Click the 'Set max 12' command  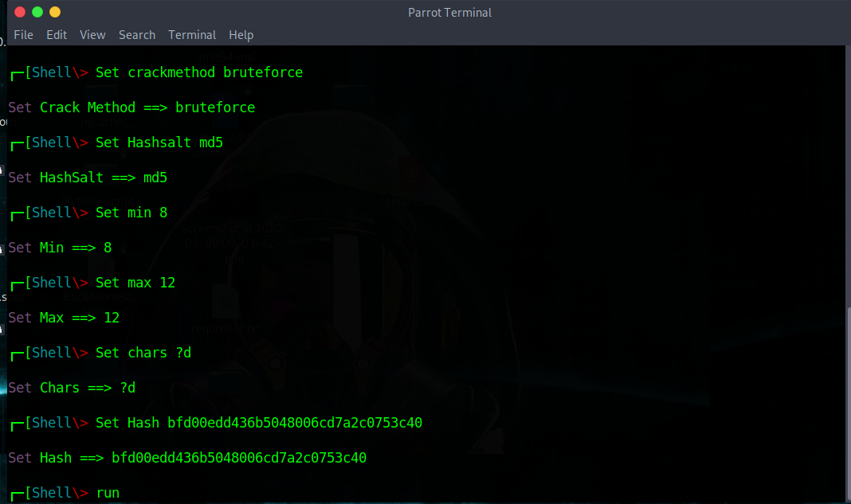pyautogui.click(x=135, y=283)
